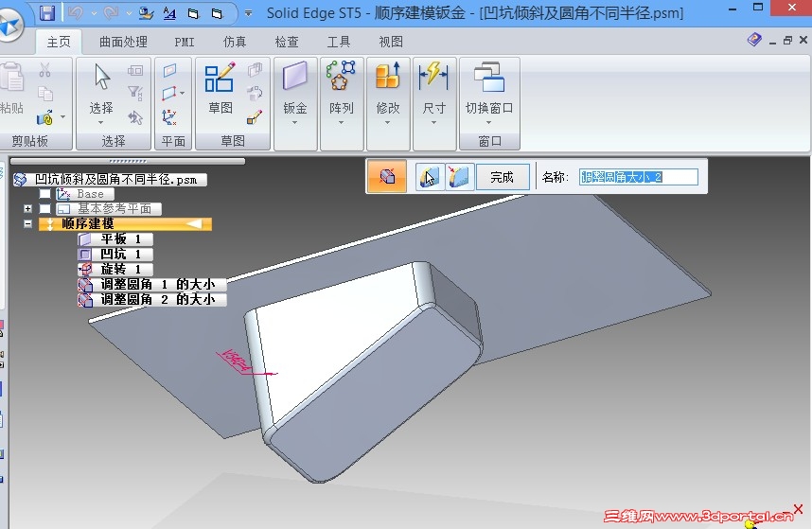Select the 旋转 1 feature
Image resolution: width=812 pixels, height=529 pixels.
tap(115, 269)
